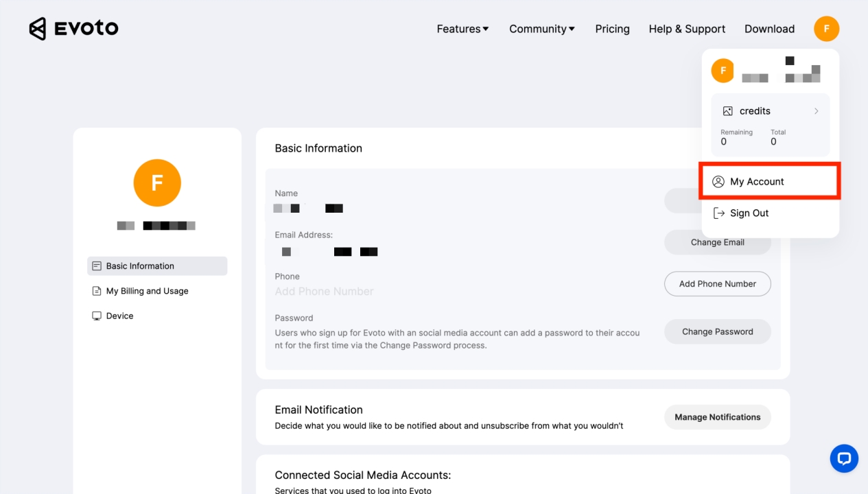Expand the Features dropdown menu
The image size is (868, 494).
pos(462,29)
